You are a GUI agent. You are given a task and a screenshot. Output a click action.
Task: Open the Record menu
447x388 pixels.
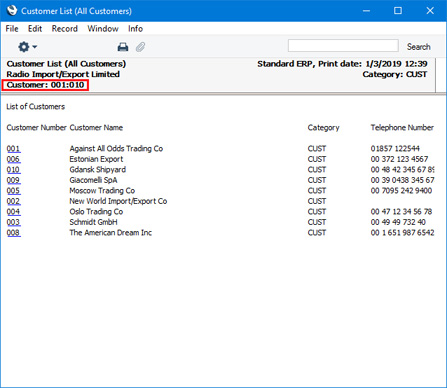tap(65, 29)
